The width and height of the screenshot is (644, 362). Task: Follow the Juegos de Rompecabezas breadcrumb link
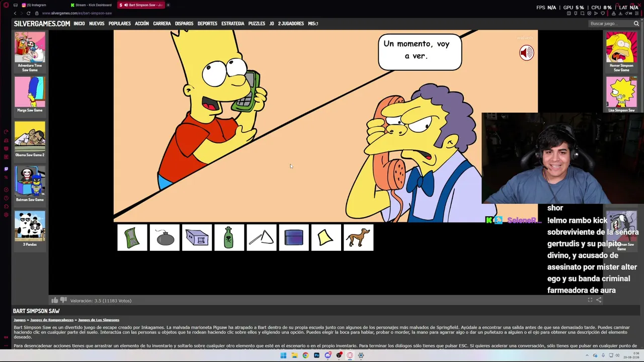point(52,320)
